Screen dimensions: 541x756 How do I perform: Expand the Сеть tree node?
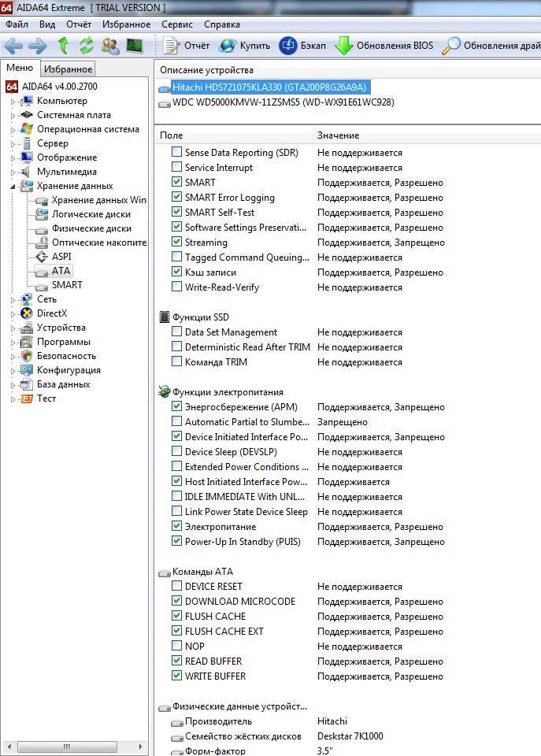[x=13, y=300]
